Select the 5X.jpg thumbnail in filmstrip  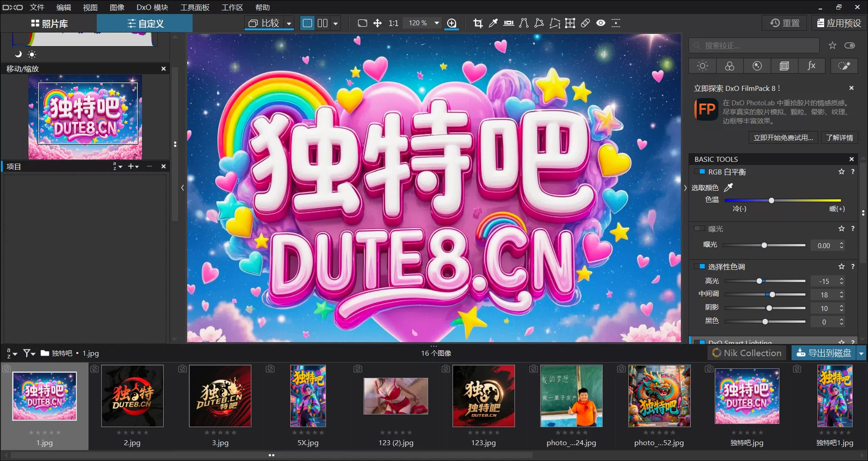308,396
